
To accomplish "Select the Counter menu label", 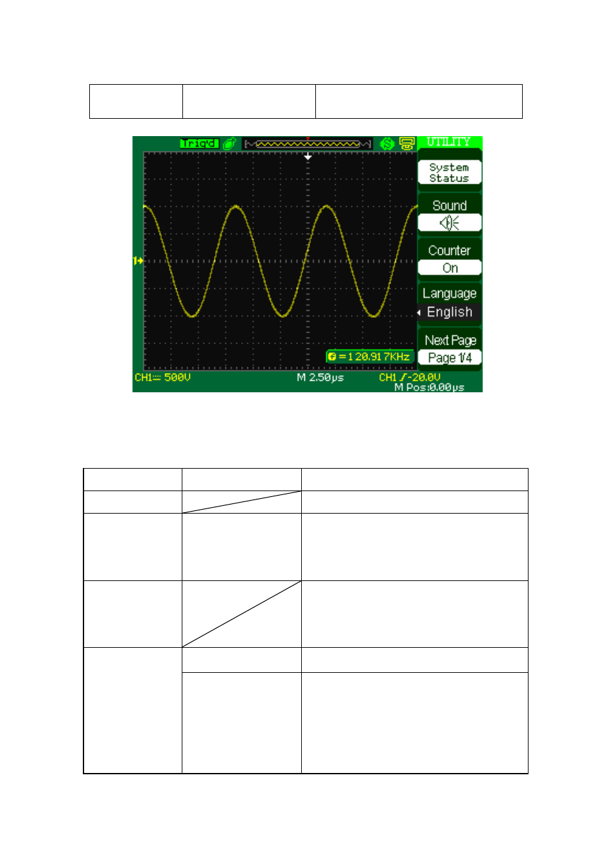I will pos(450,250).
